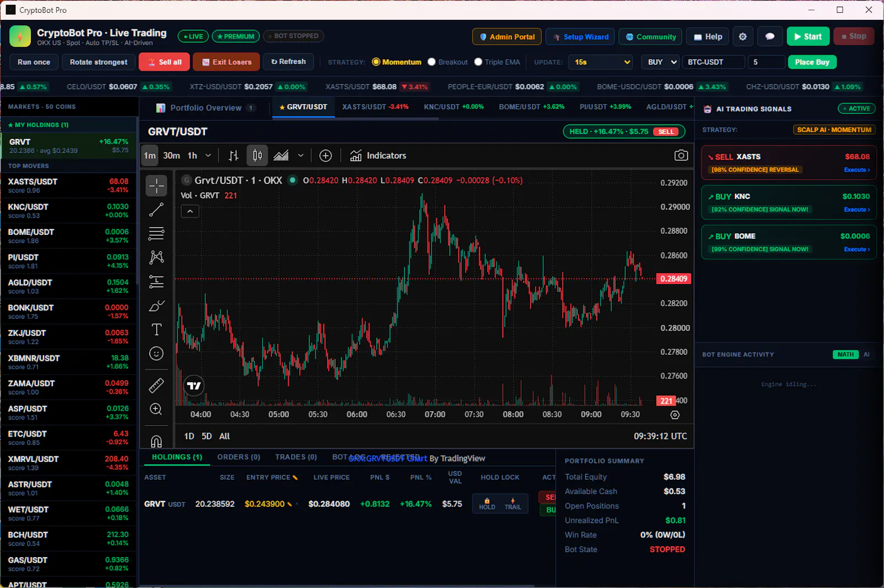Switch bot engine activity to AI
Viewport: 884px width, 588px height.
pyautogui.click(x=866, y=355)
